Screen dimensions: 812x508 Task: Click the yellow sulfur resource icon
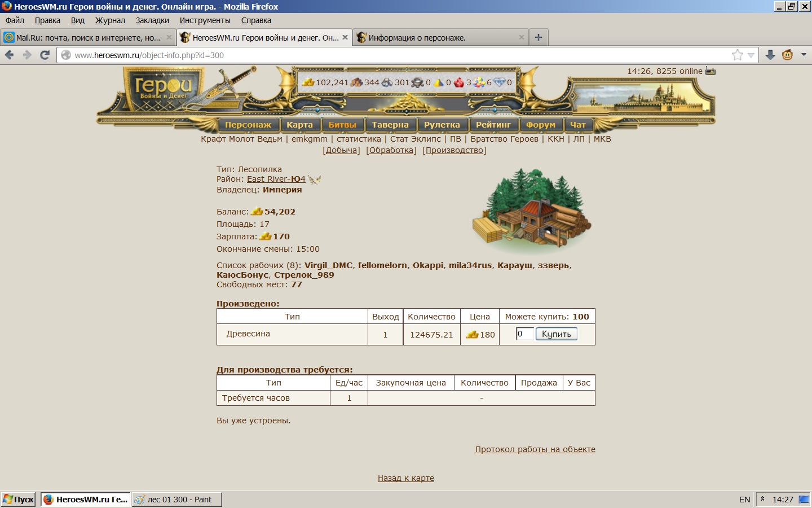click(438, 82)
